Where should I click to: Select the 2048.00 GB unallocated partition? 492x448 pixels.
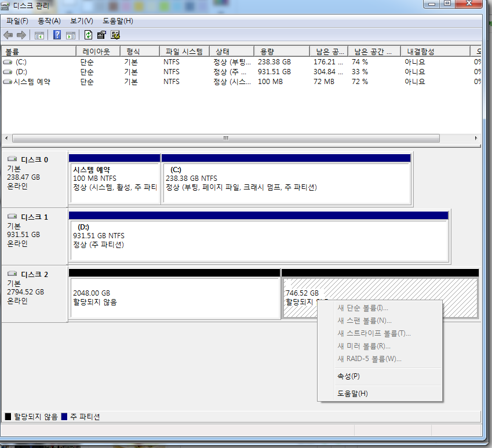(174, 298)
